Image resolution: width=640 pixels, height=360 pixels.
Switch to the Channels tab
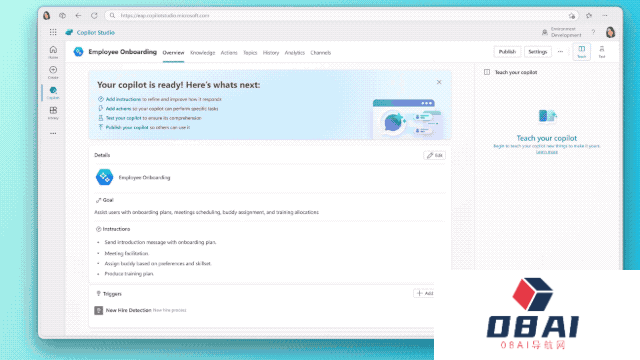click(x=320, y=53)
